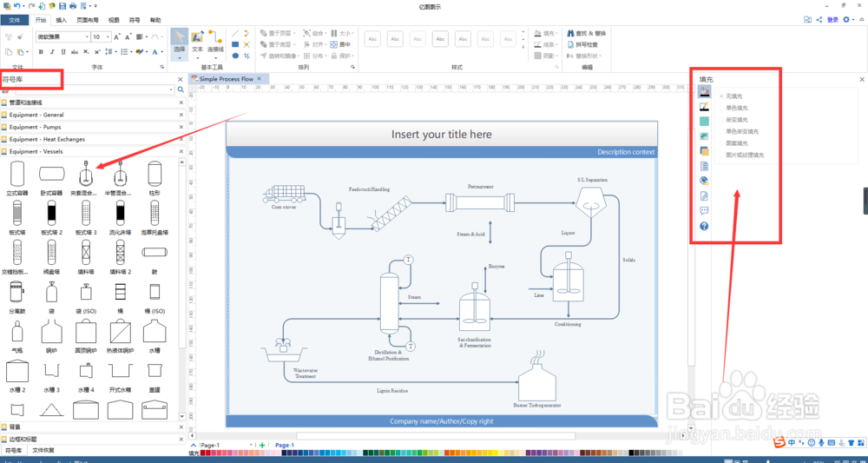The width and height of the screenshot is (868, 463).
Task: Switch to the 插入 ribbon tab
Action: tap(62, 20)
